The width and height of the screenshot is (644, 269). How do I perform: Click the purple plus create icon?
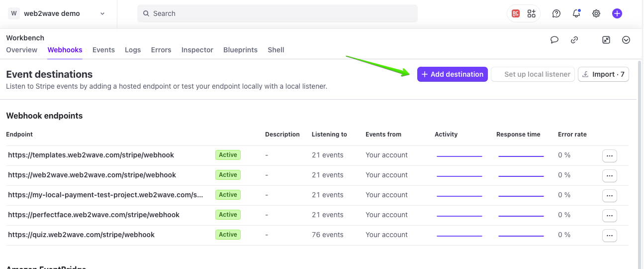point(617,13)
